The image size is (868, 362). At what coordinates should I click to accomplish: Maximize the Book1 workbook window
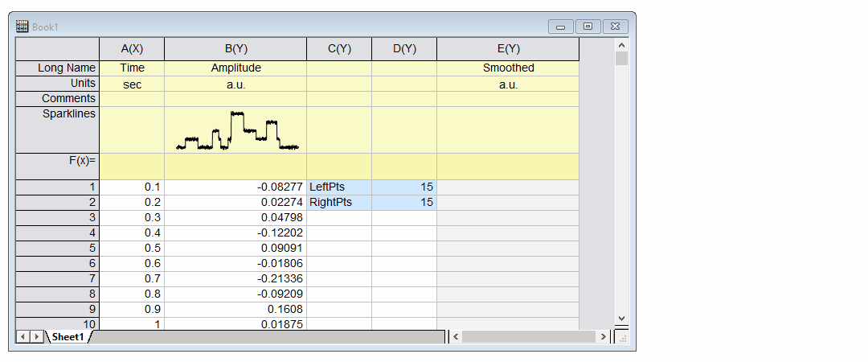[588, 27]
